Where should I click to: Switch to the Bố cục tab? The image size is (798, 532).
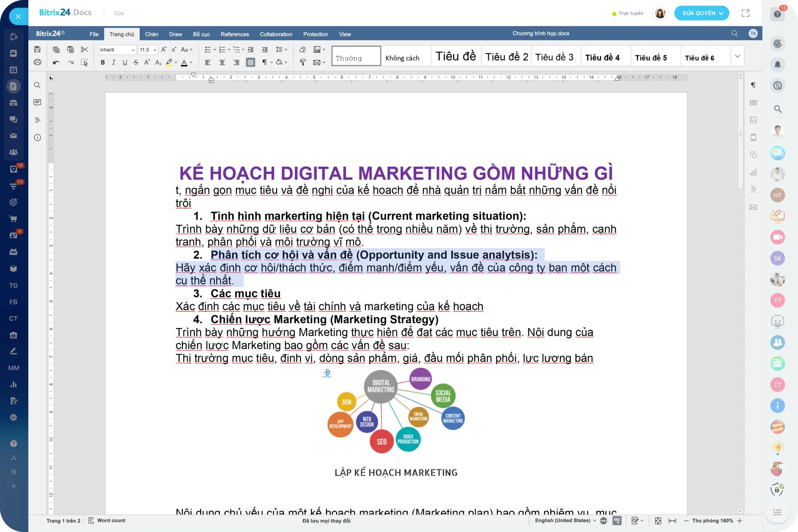click(201, 34)
